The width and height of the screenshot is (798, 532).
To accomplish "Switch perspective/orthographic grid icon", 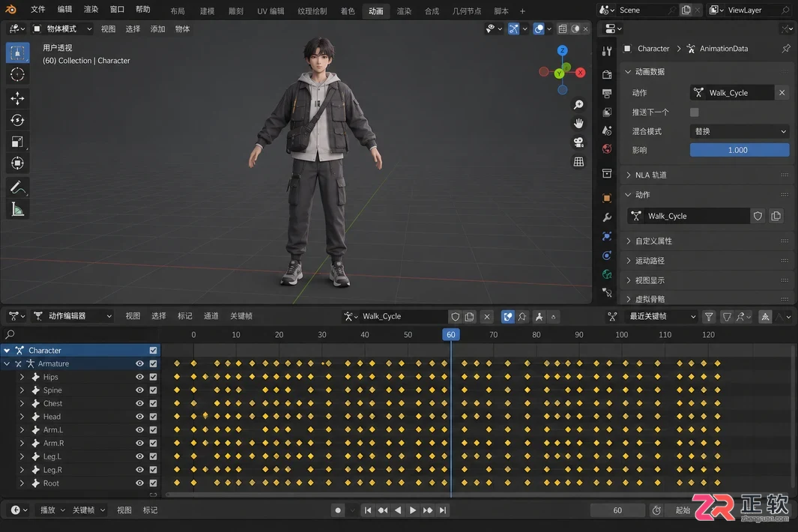I will point(578,162).
